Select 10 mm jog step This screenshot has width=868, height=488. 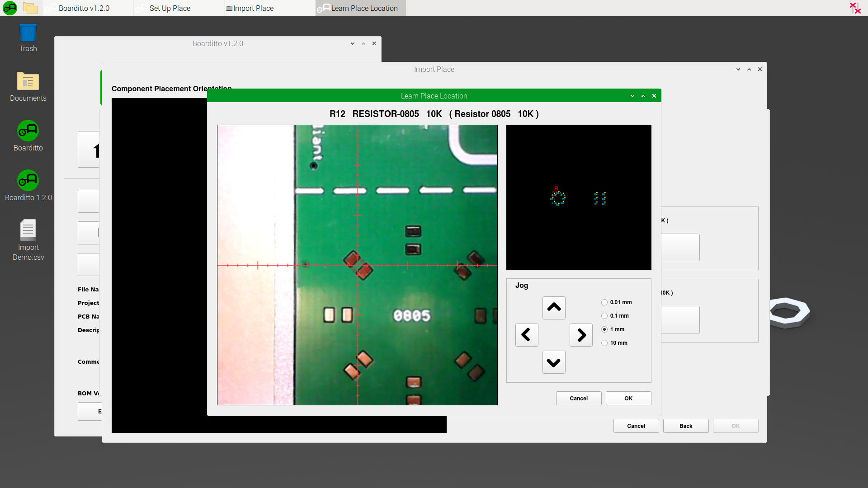pyautogui.click(x=604, y=343)
